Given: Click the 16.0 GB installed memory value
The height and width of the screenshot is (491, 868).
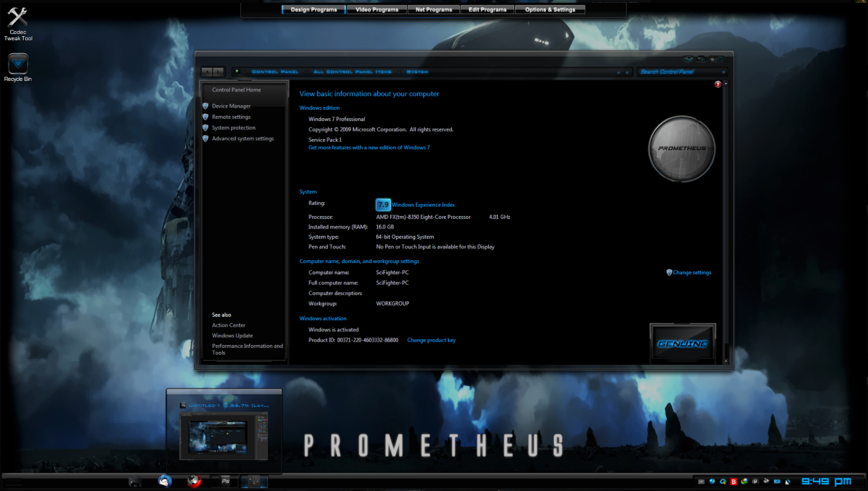Looking at the screenshot, I should (385, 227).
